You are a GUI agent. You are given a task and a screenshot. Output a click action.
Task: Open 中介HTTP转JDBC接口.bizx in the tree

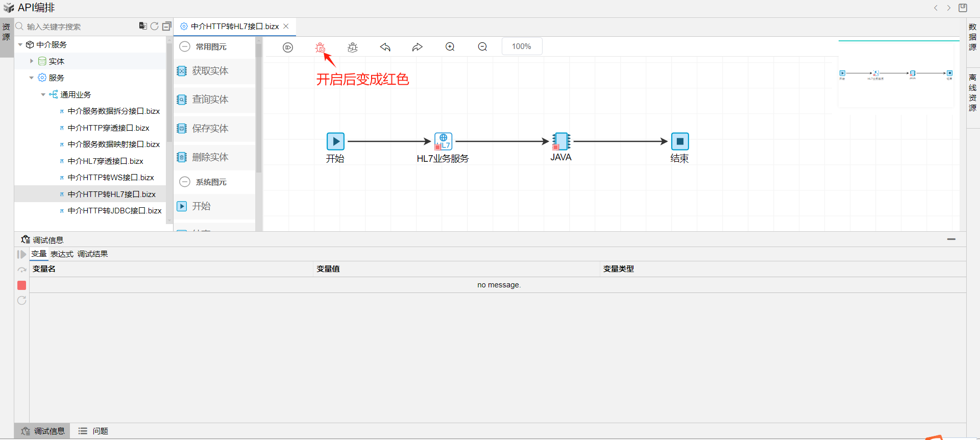(114, 211)
